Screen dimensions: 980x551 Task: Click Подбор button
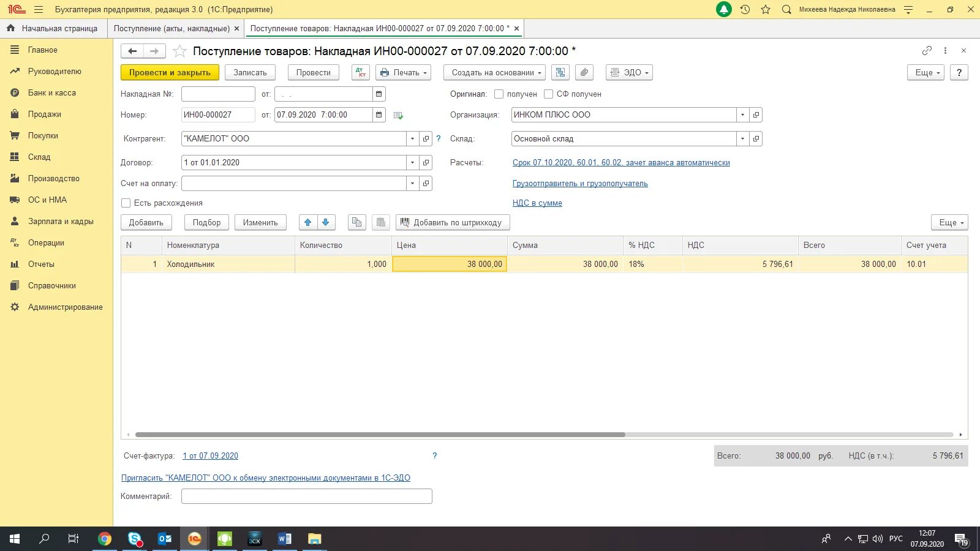[206, 223]
